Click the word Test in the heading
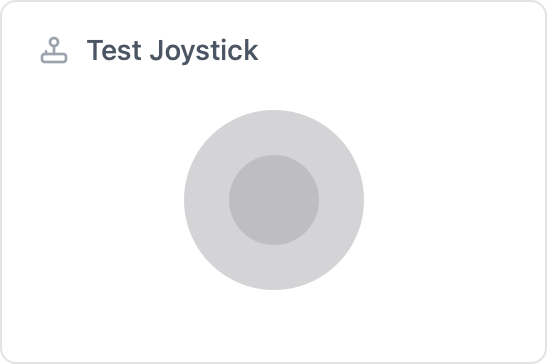548x364 pixels. coord(114,51)
